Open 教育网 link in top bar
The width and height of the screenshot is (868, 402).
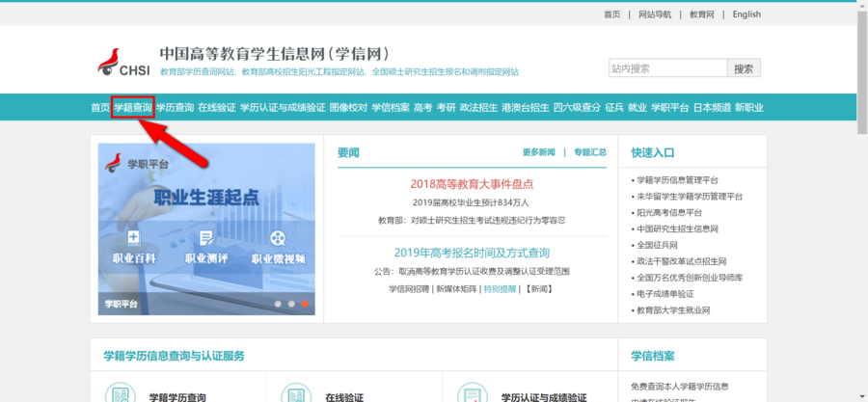tap(702, 14)
